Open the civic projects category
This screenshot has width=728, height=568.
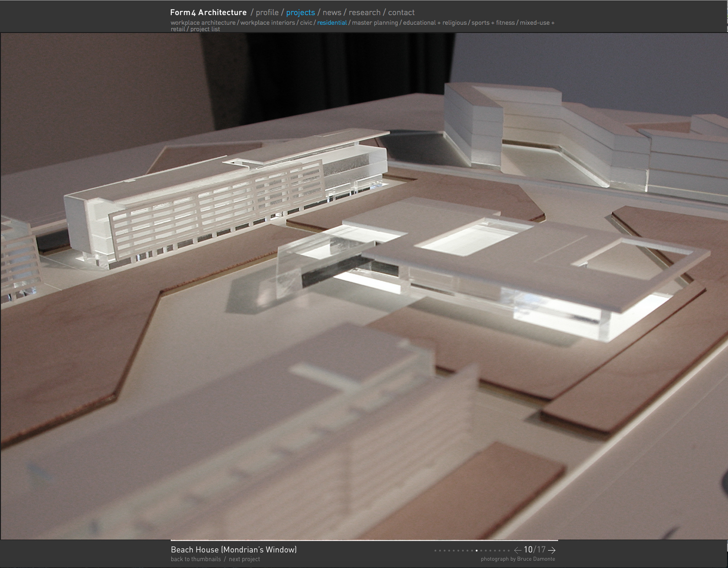(x=306, y=22)
